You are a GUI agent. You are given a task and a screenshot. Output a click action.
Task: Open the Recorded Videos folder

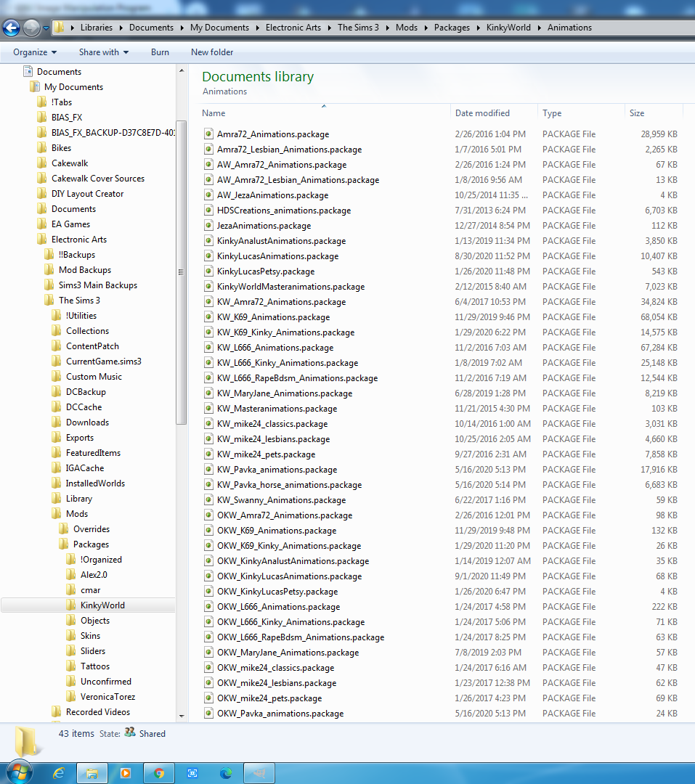tap(97, 712)
